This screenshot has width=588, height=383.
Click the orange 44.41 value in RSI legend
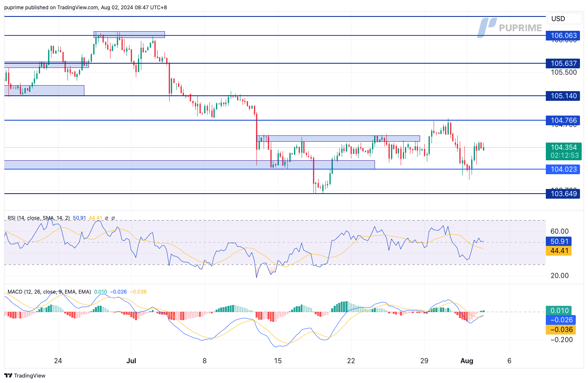pos(95,218)
